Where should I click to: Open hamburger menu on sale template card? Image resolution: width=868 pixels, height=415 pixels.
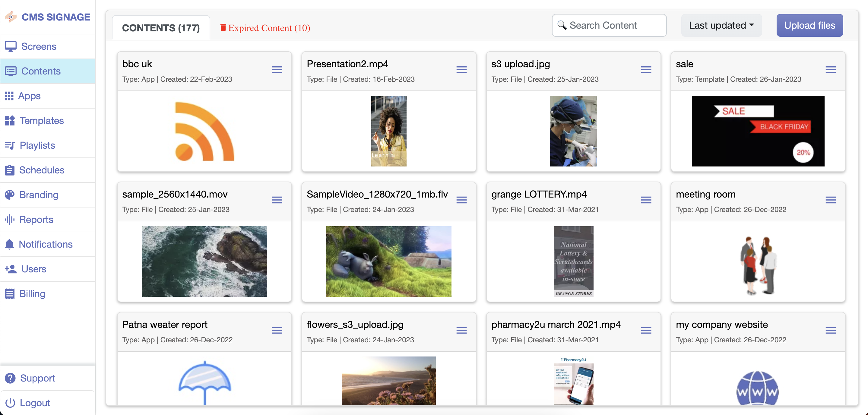[830, 70]
